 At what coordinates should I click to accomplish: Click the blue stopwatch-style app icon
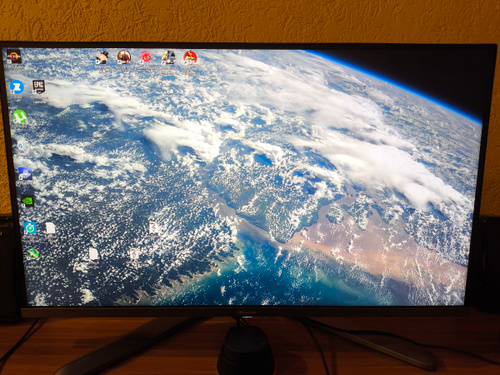coord(30,228)
